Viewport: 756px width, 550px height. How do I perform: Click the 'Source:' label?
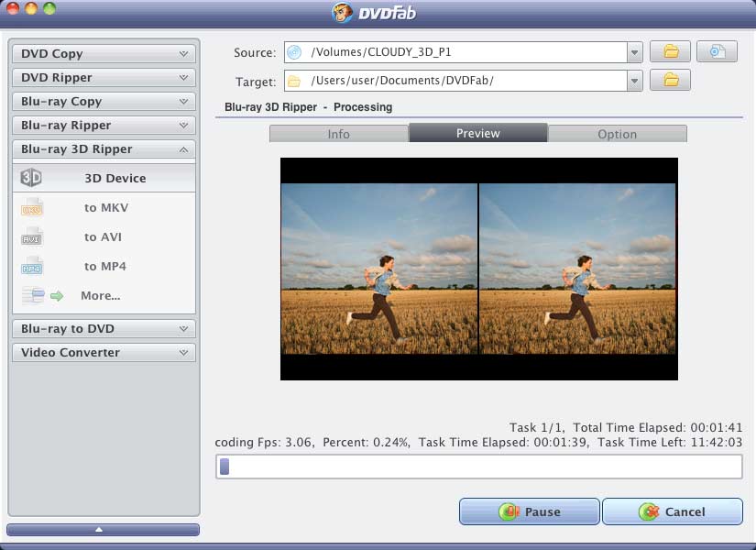point(255,52)
